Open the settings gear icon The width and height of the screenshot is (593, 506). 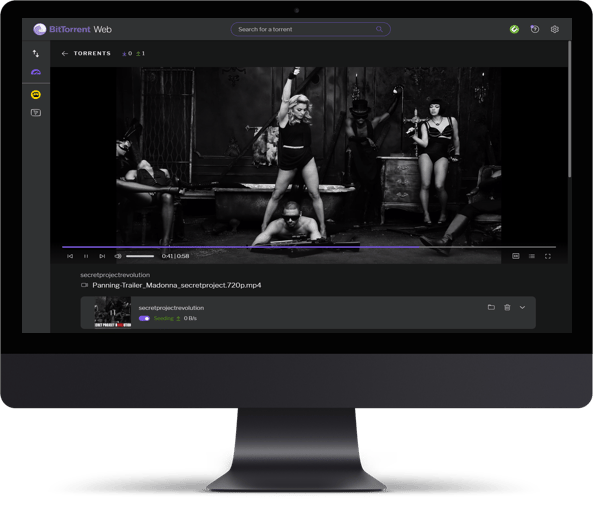(554, 29)
